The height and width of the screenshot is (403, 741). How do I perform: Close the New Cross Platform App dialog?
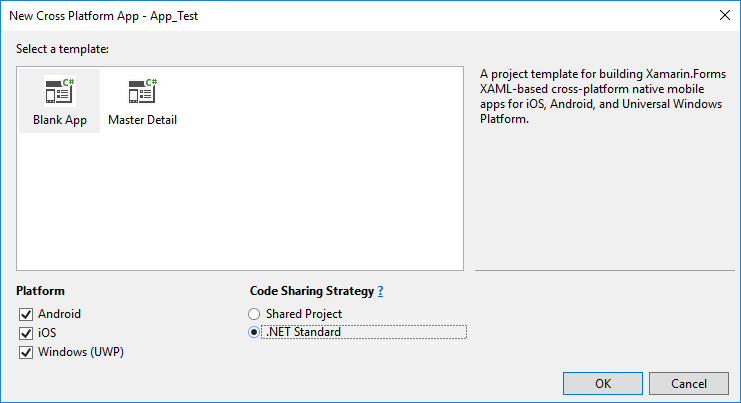click(x=724, y=15)
